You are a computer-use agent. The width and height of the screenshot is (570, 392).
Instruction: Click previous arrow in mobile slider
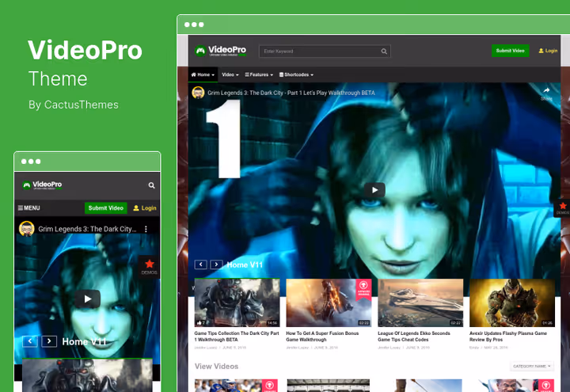tap(30, 341)
